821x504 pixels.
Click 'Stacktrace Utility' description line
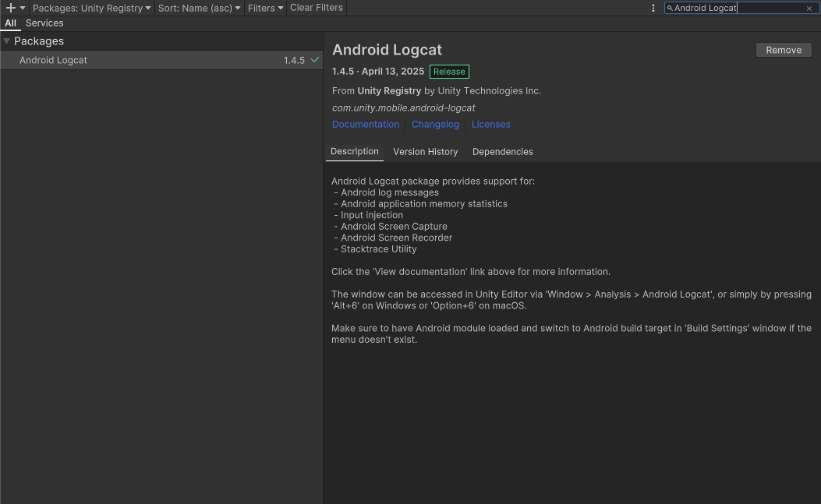376,249
